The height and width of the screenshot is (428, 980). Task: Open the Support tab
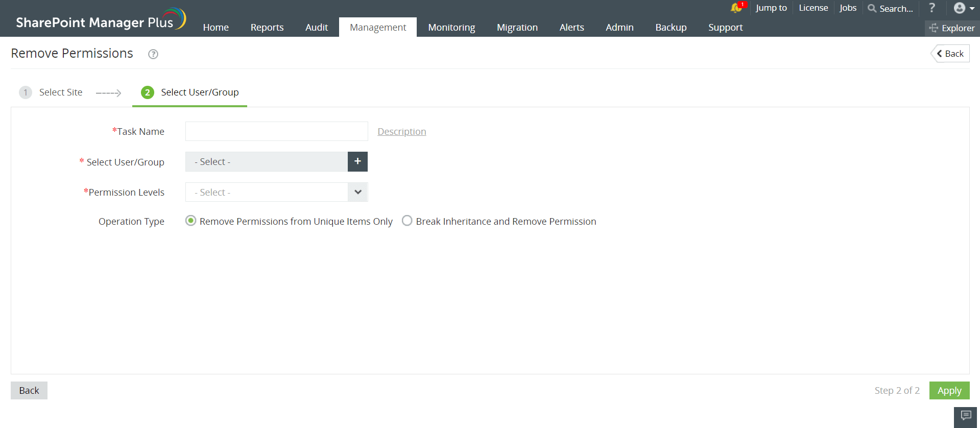click(x=725, y=27)
